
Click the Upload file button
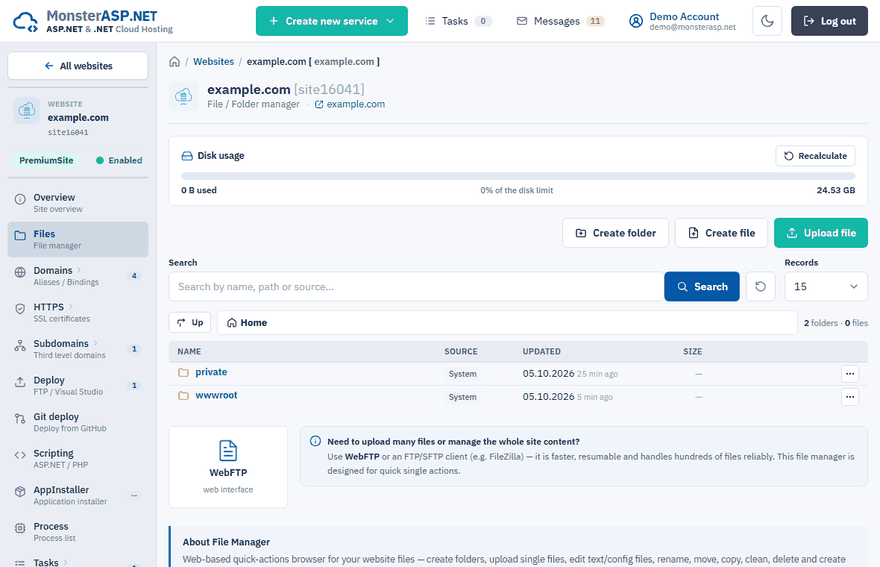821,233
